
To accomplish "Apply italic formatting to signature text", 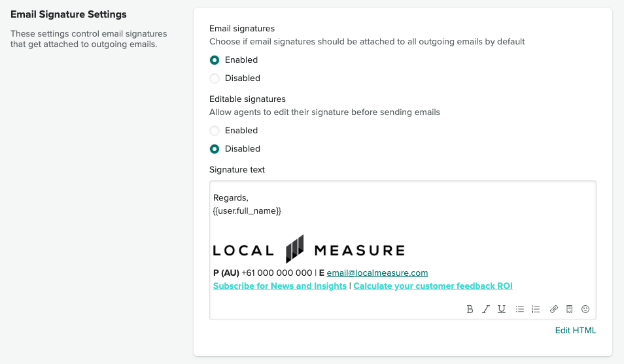I will click(485, 309).
